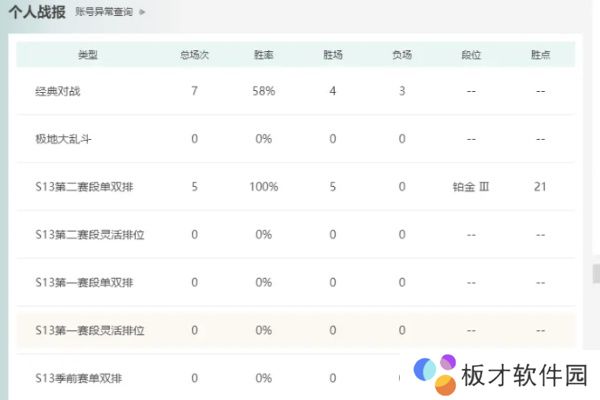Click the vertical scrollbar on the right

pos(596,270)
